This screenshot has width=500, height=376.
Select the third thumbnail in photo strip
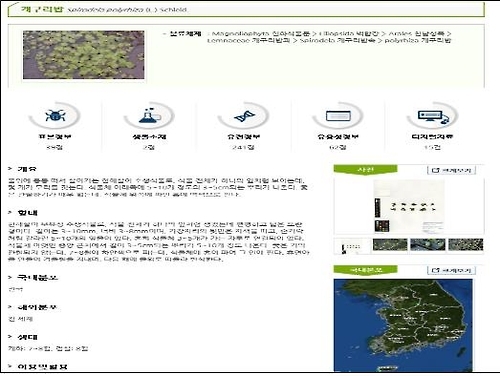428,245
